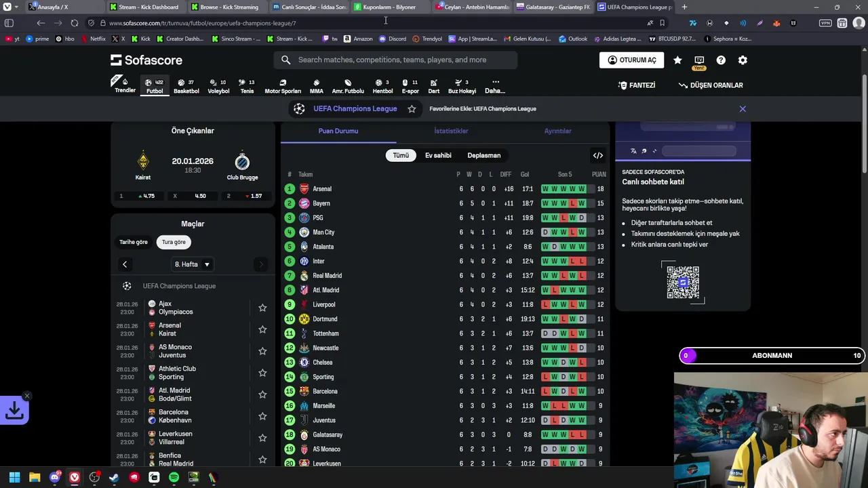Switch to Galatasaray - Gaziantep FK browser tab

click(x=553, y=7)
